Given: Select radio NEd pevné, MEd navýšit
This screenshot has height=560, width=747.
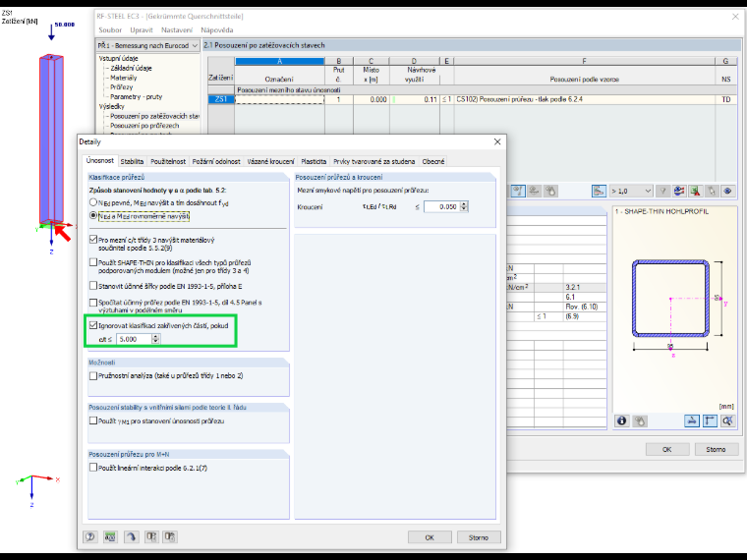Looking at the screenshot, I should click(93, 202).
